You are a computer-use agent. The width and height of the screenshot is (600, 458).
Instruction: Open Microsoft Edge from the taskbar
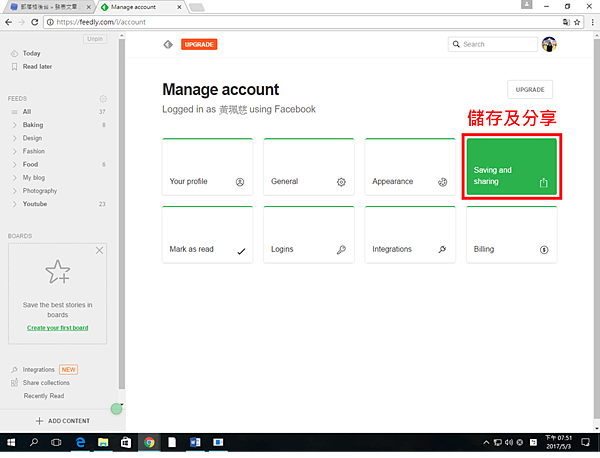pos(80,442)
